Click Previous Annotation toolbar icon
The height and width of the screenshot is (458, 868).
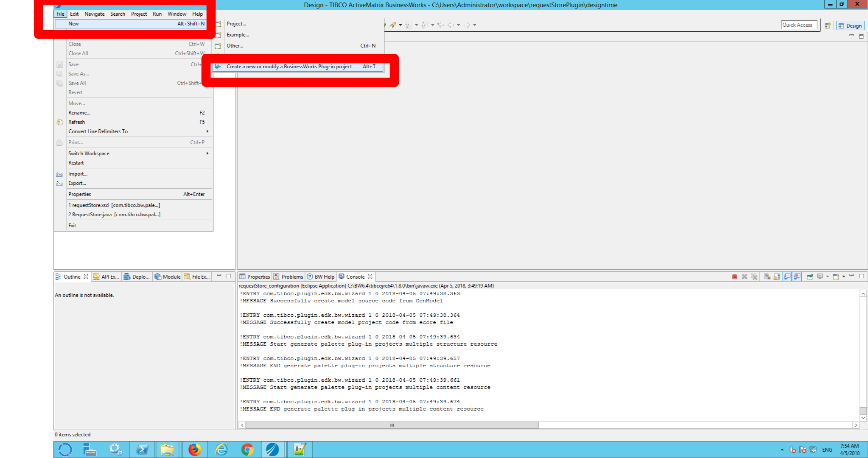425,25
